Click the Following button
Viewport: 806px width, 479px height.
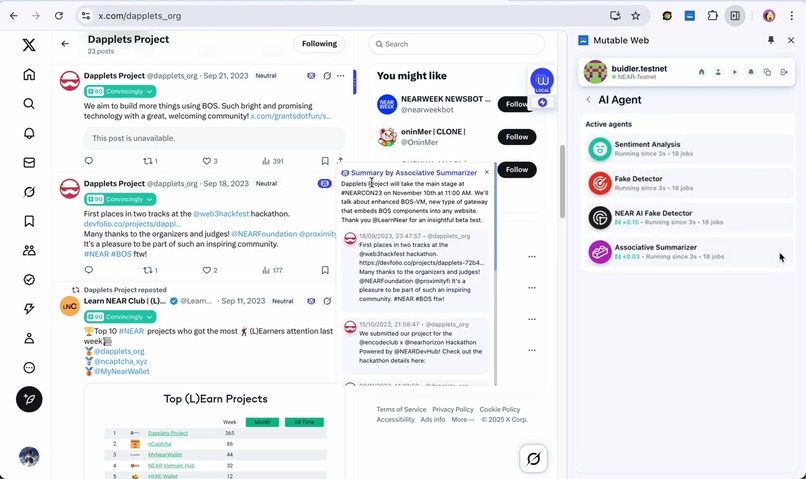(x=319, y=44)
